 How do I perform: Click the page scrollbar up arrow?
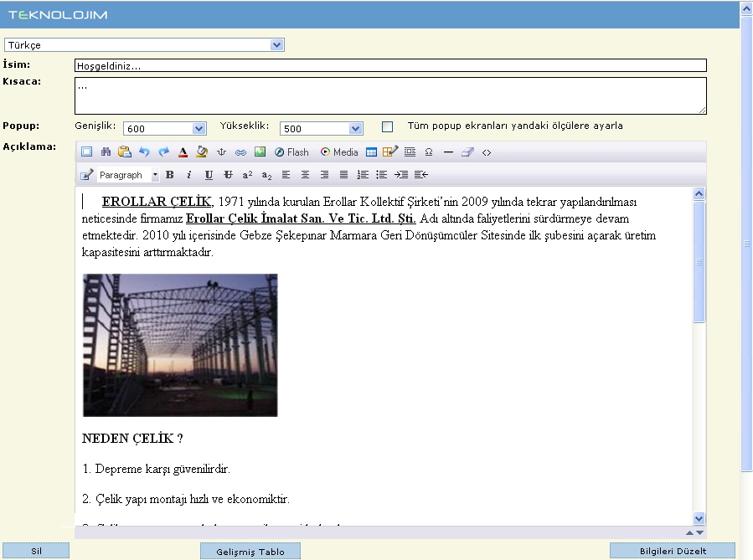[747, 8]
